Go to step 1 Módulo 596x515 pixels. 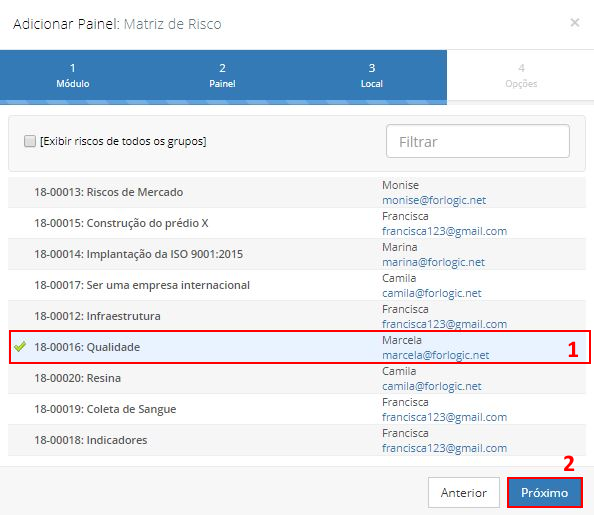[x=73, y=76]
